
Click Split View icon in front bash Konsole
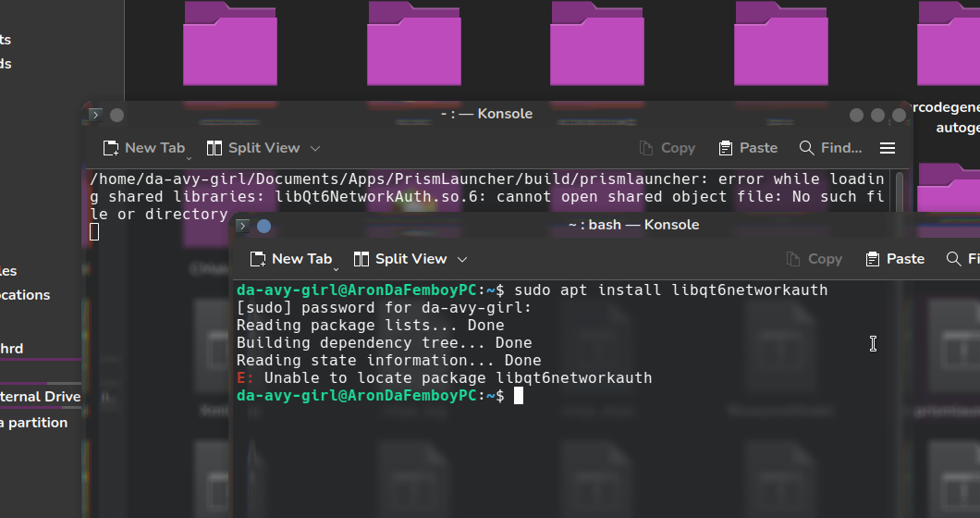pos(361,259)
